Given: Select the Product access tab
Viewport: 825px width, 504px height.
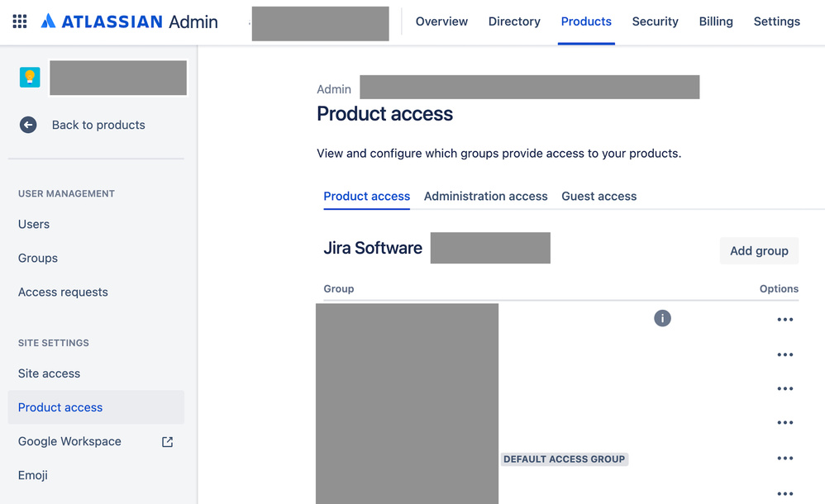Looking at the screenshot, I should click(367, 197).
